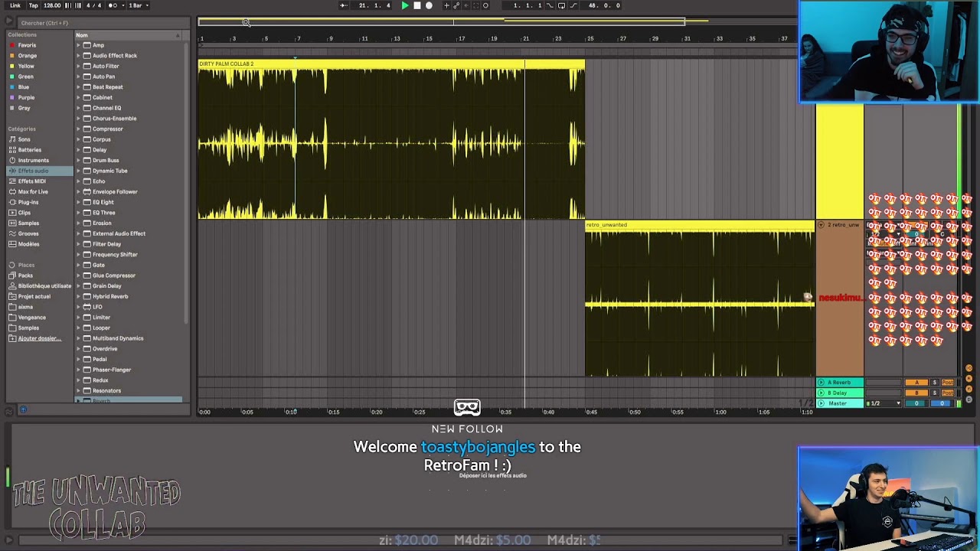Click the Punch-In switch icon
The width and height of the screenshot is (980, 551).
[550, 5]
